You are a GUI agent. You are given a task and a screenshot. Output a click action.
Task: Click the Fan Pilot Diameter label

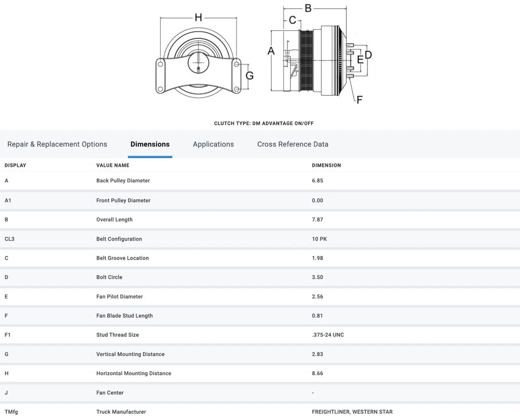tap(120, 297)
